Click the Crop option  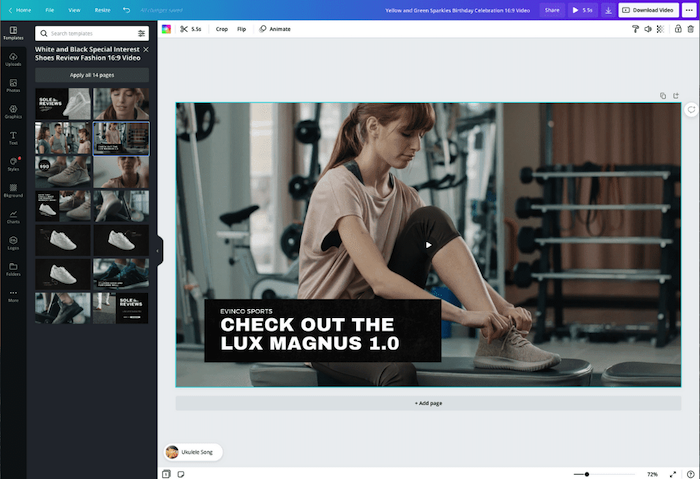point(222,29)
